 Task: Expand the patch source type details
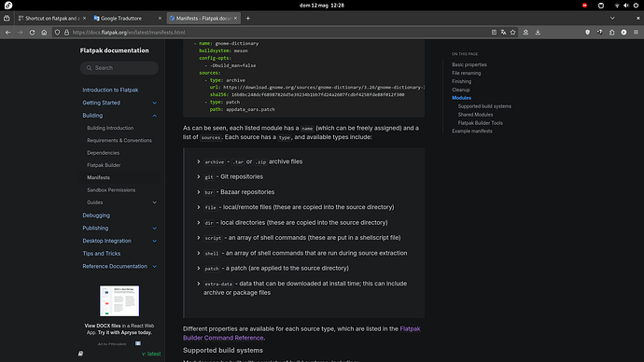[x=199, y=269]
